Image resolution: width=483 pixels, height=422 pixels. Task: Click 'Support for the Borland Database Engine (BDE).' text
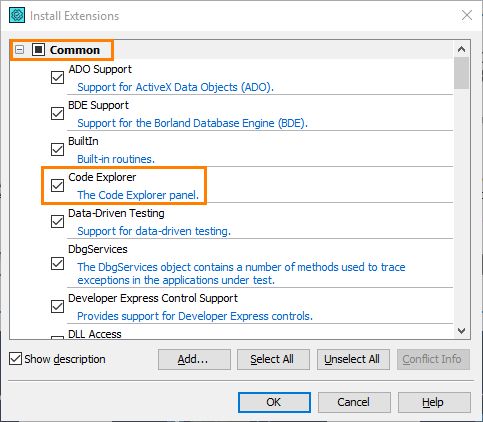tap(192, 123)
